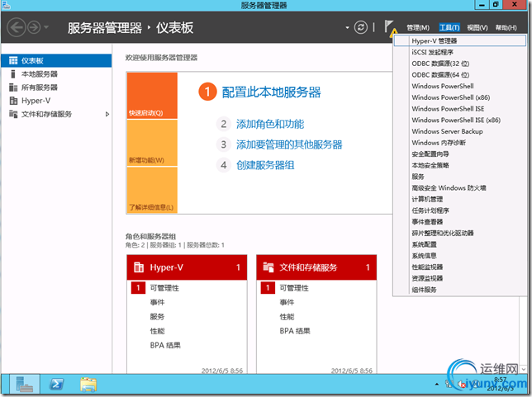Image resolution: width=532 pixels, height=397 pixels.
Task: Click the back navigation arrow
Action: pos(17,27)
